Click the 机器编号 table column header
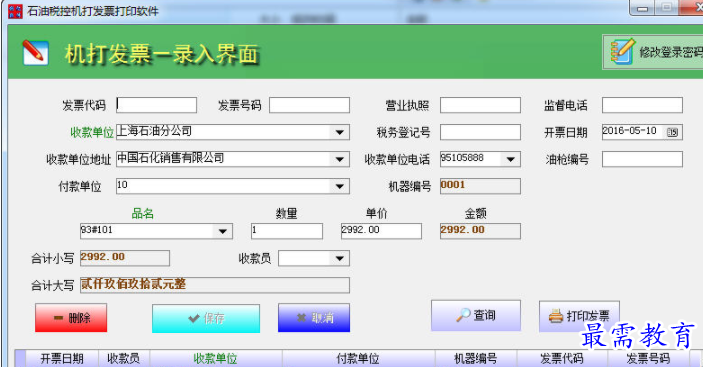 (476, 358)
